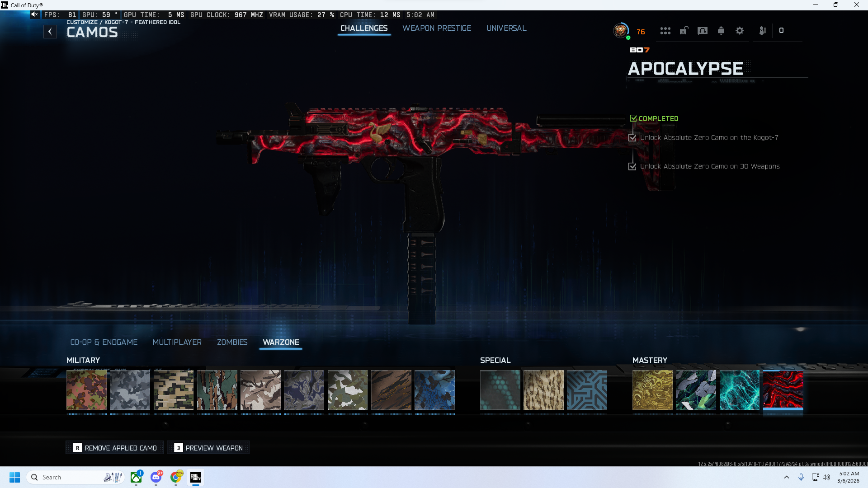The image size is (868, 488).
Task: Click the green COMPLETED check mark
Action: coord(633,118)
